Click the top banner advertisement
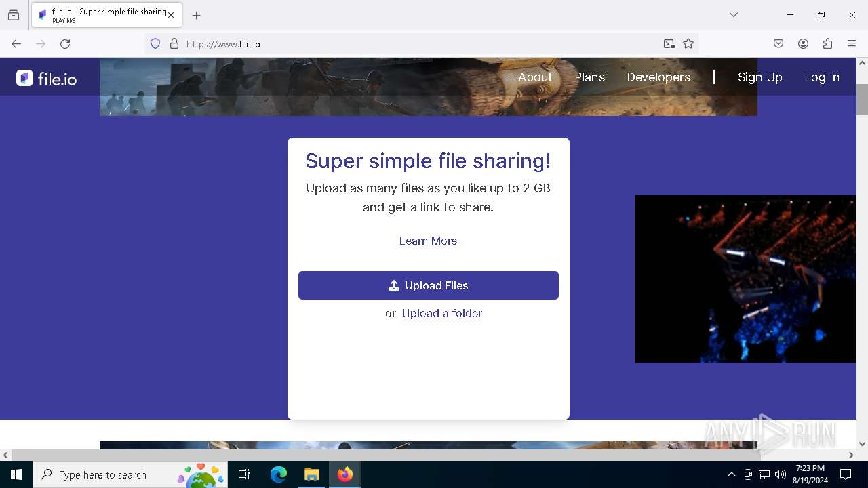 tap(429, 87)
